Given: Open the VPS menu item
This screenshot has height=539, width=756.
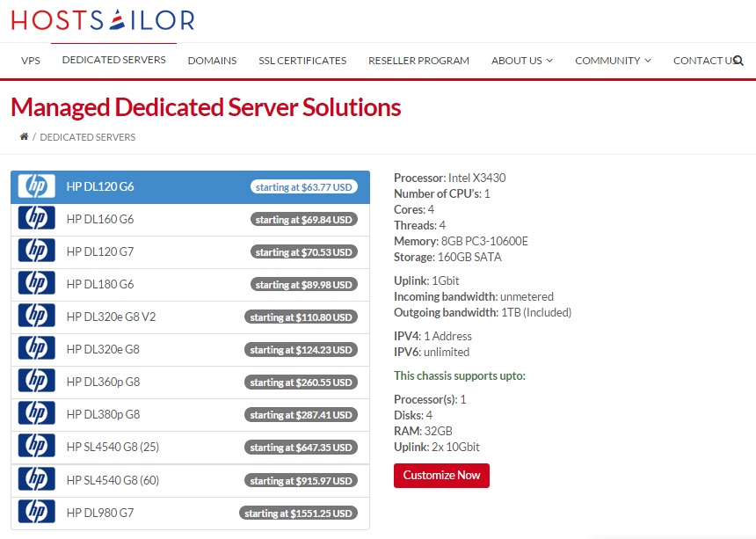Looking at the screenshot, I should [31, 61].
